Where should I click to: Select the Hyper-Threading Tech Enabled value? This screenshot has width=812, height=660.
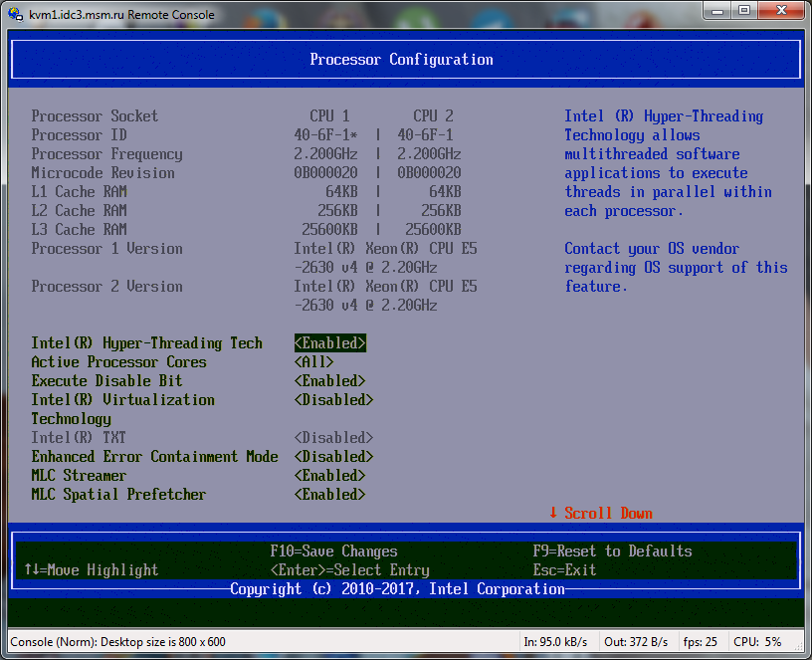point(330,343)
